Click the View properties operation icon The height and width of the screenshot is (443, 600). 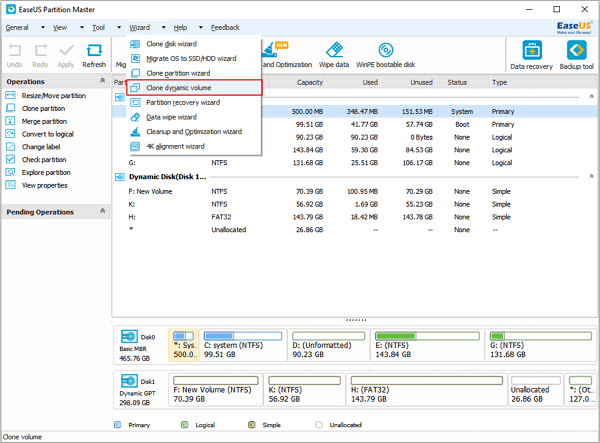click(10, 185)
